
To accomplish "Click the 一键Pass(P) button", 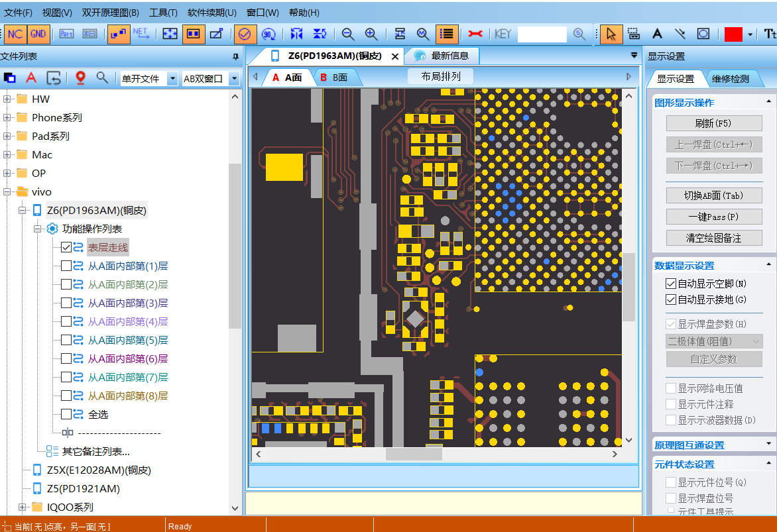I will pos(713,217).
